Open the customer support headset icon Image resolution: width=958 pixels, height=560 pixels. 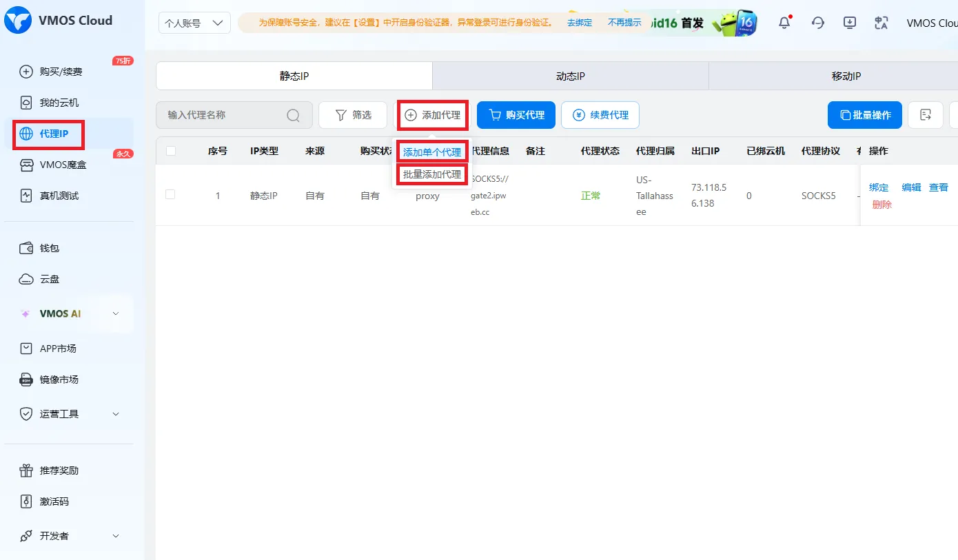(817, 23)
